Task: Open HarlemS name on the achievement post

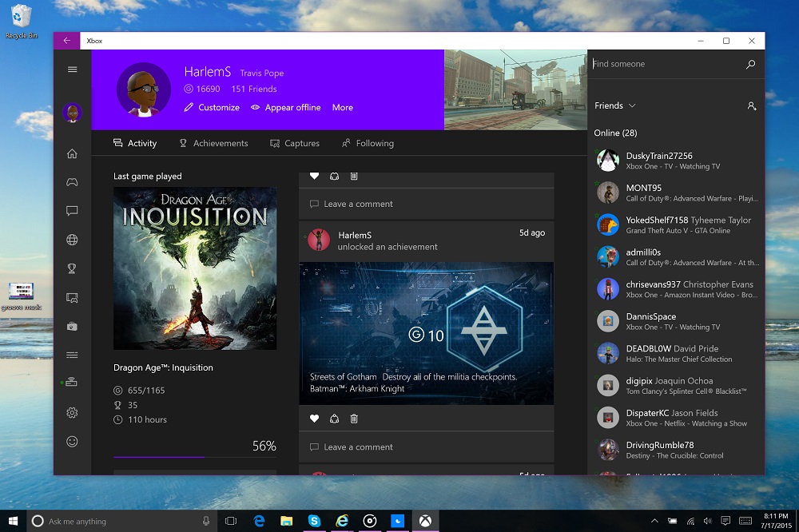Action: [355, 235]
